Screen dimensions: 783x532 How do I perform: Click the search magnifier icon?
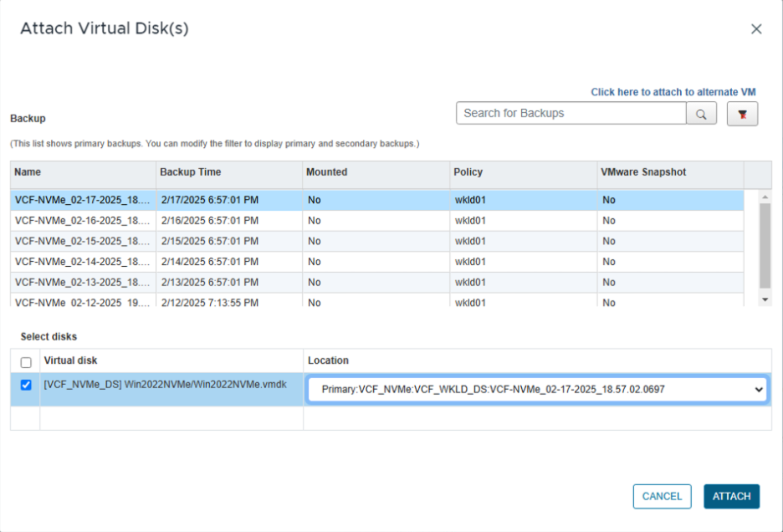[701, 114]
